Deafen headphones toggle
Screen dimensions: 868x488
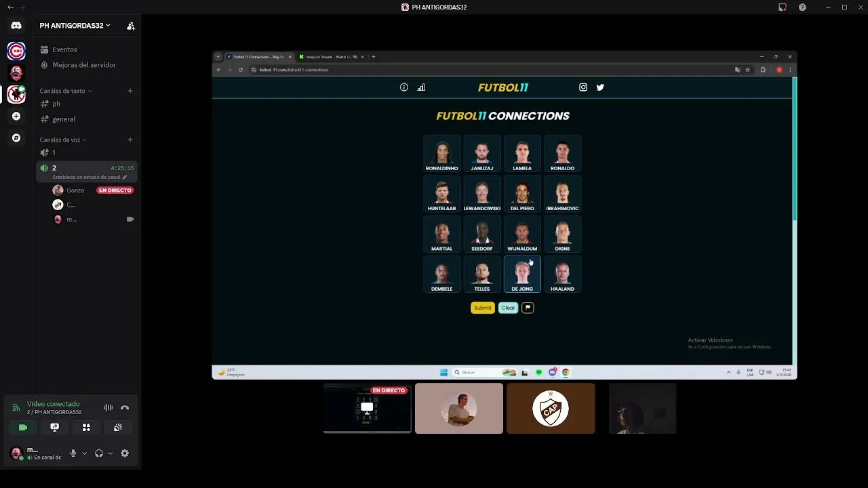pyautogui.click(x=99, y=453)
